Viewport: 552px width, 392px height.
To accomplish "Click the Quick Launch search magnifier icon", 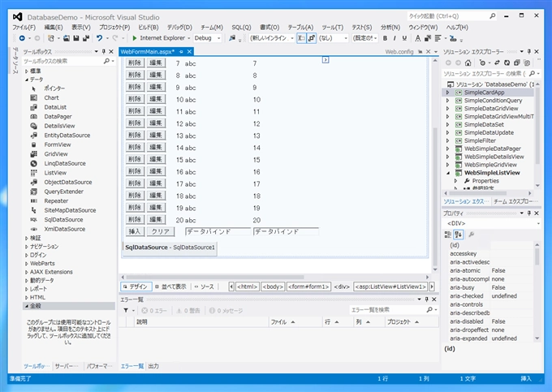I will tap(493, 16).
